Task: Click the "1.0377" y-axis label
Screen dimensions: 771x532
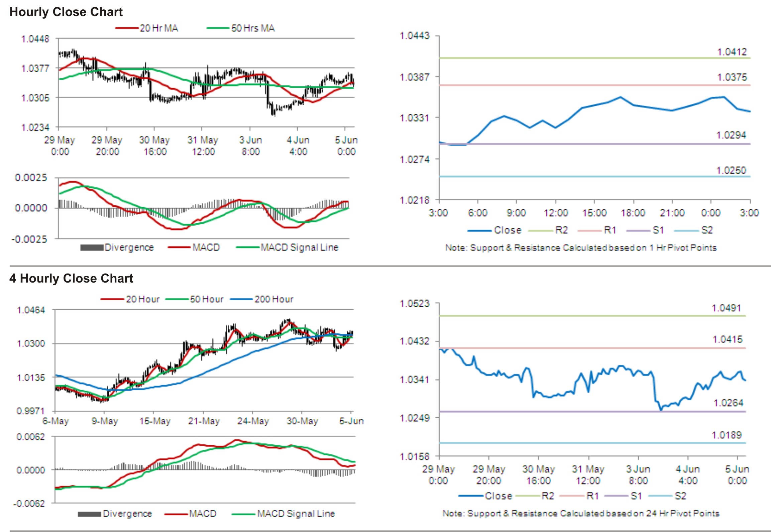Action: [x=35, y=69]
